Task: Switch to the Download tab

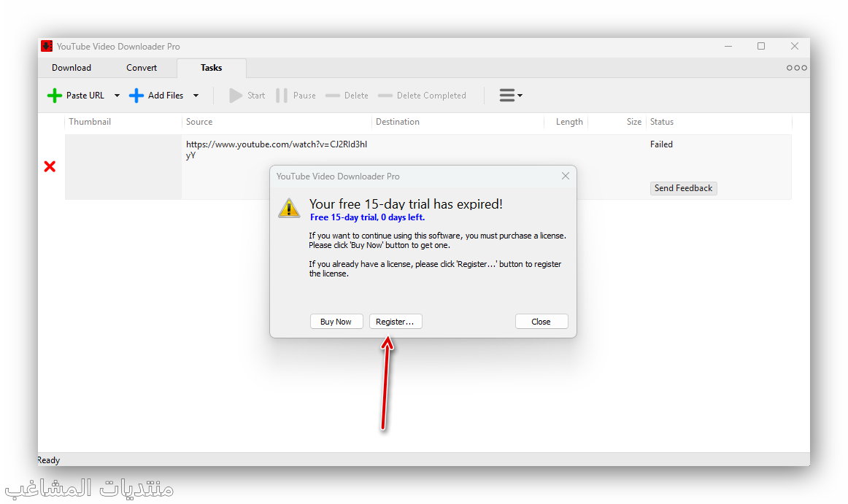Action: [72, 68]
